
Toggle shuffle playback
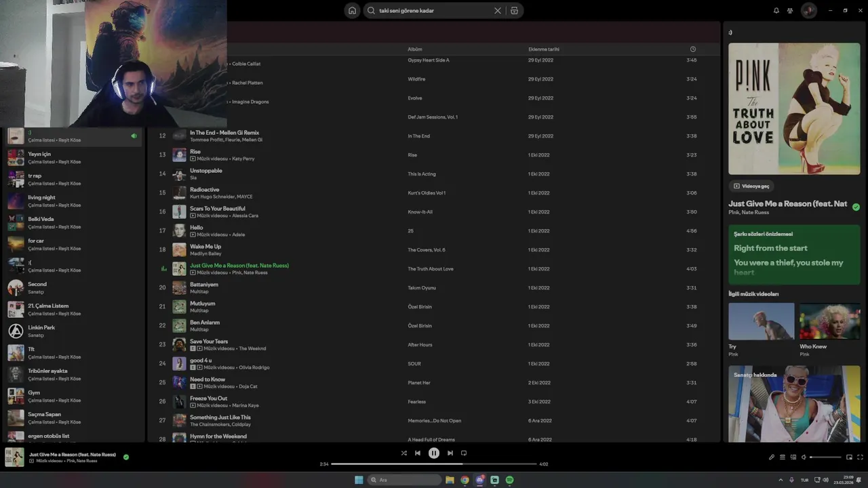[x=403, y=453]
